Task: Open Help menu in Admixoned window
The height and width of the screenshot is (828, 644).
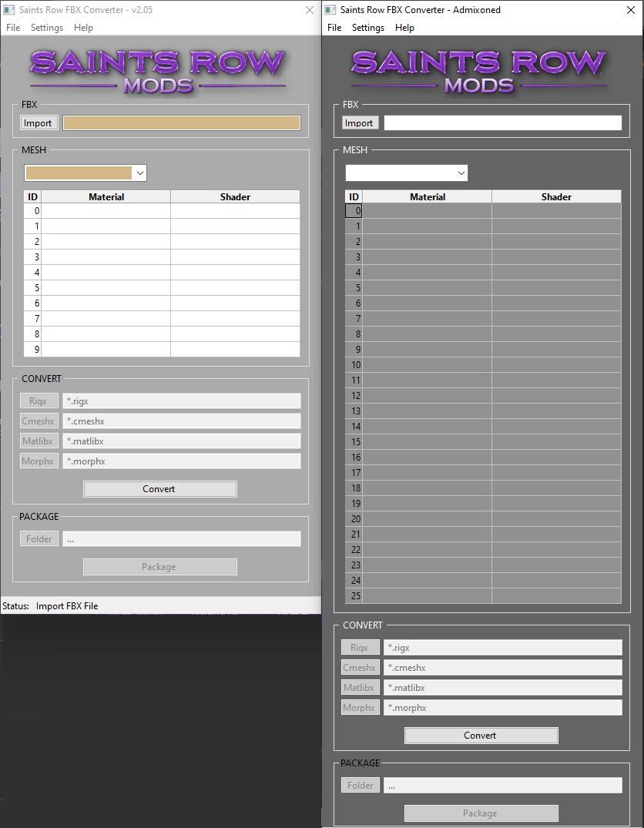Action: tap(404, 28)
